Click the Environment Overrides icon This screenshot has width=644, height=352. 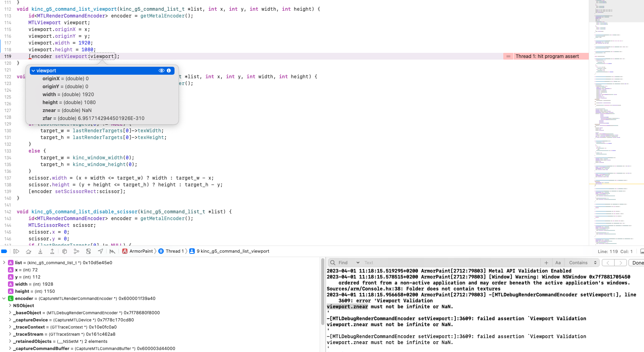pos(89,251)
